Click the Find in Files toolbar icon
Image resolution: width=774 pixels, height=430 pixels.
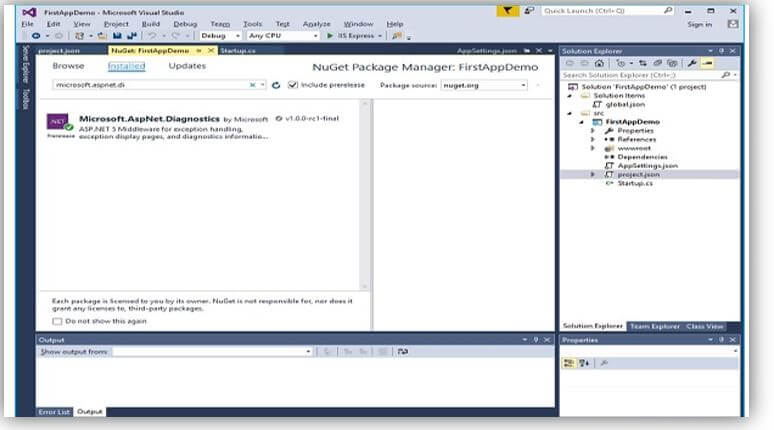396,36
